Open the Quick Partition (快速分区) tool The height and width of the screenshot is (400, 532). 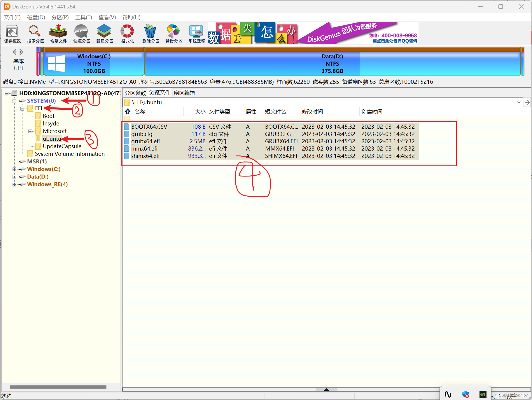pos(81,34)
